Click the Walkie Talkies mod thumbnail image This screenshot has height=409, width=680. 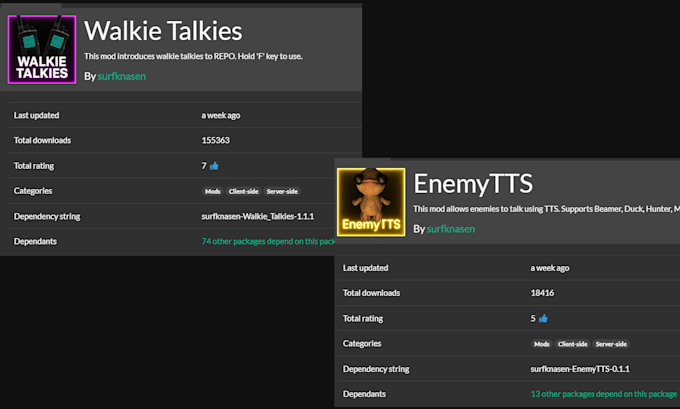click(42, 49)
